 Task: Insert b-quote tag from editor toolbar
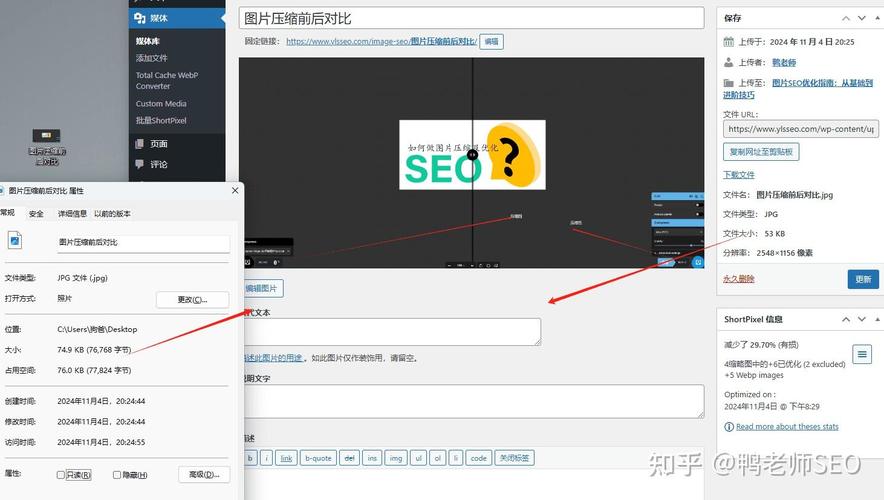[x=318, y=458]
